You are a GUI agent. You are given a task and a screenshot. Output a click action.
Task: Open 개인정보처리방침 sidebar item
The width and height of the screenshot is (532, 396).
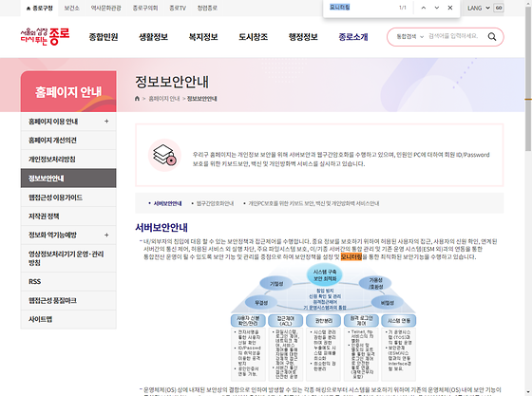click(x=68, y=159)
